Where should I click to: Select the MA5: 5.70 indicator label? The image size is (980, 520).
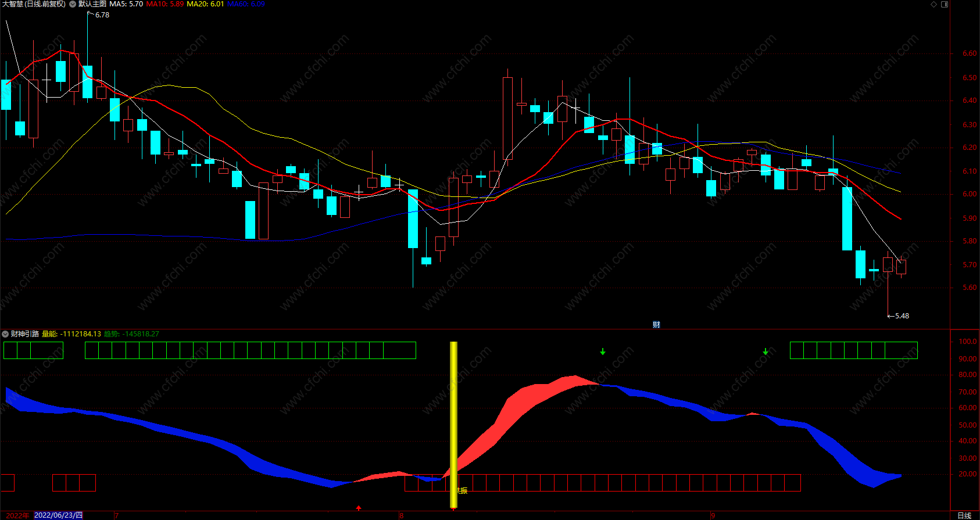coord(126,4)
